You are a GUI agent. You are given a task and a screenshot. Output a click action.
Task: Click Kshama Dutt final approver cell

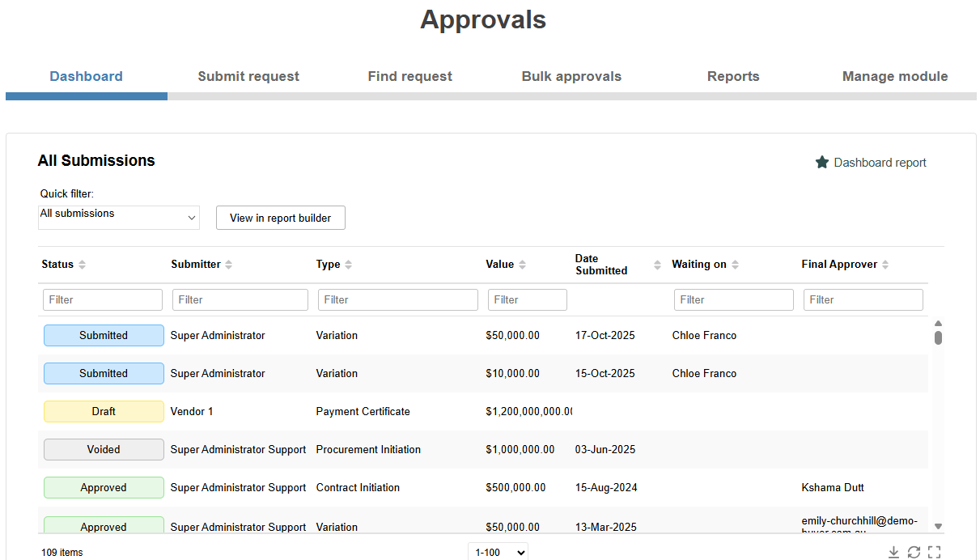(833, 487)
